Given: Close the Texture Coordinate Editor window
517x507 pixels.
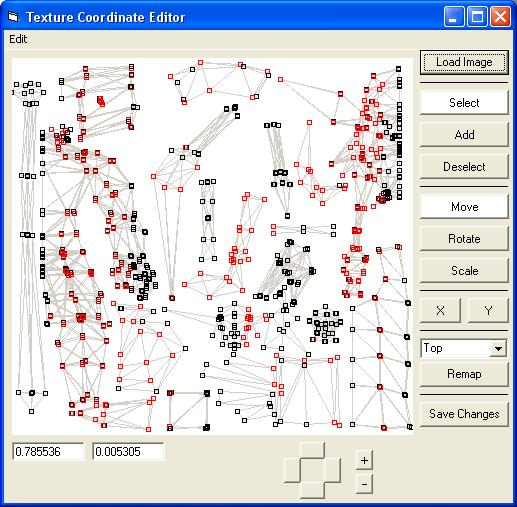Looking at the screenshot, I should [x=500, y=17].
